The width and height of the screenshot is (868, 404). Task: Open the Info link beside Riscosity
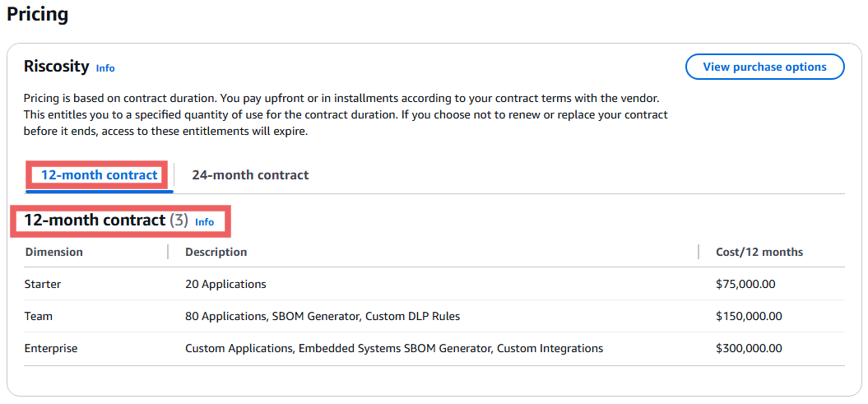point(105,68)
